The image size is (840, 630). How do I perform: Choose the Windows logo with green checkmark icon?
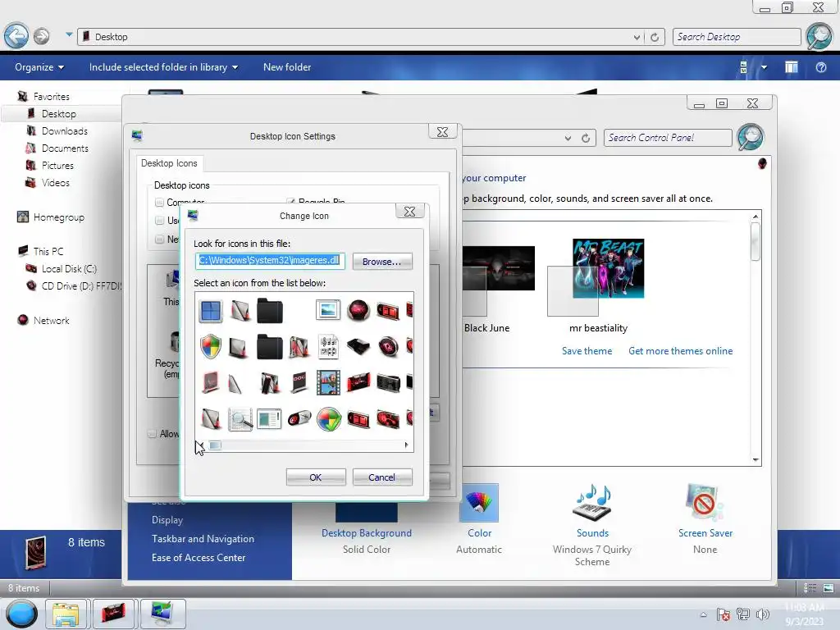click(x=328, y=419)
